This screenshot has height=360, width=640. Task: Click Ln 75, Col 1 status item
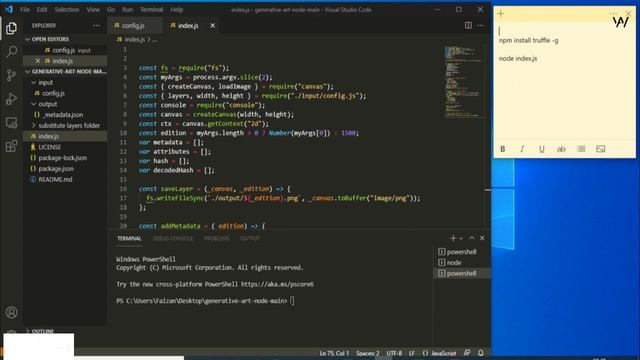tap(334, 353)
